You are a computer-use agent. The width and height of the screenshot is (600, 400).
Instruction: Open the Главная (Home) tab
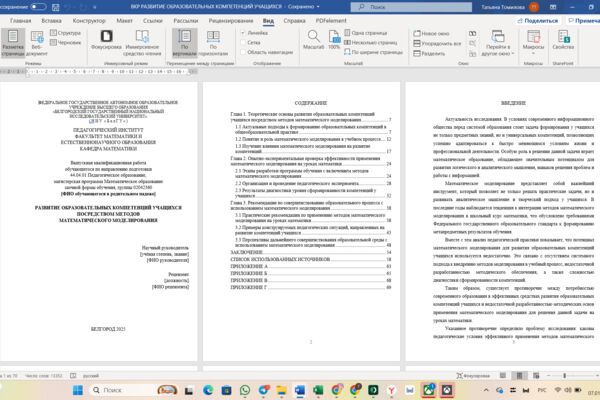(x=20, y=21)
